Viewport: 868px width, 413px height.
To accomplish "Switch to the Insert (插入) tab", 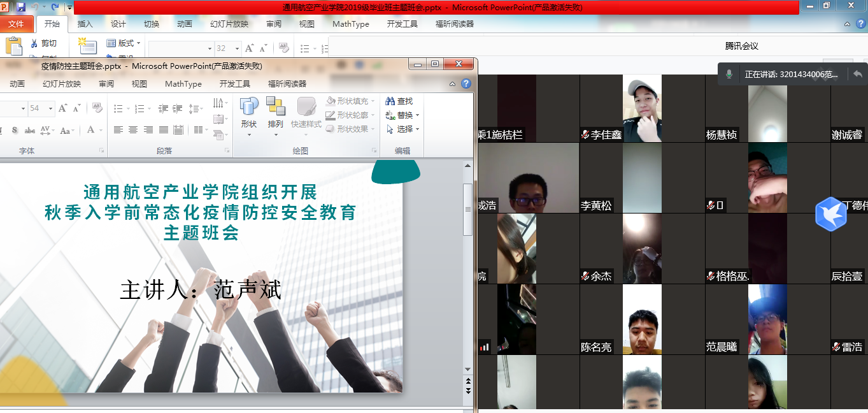I will pos(85,24).
